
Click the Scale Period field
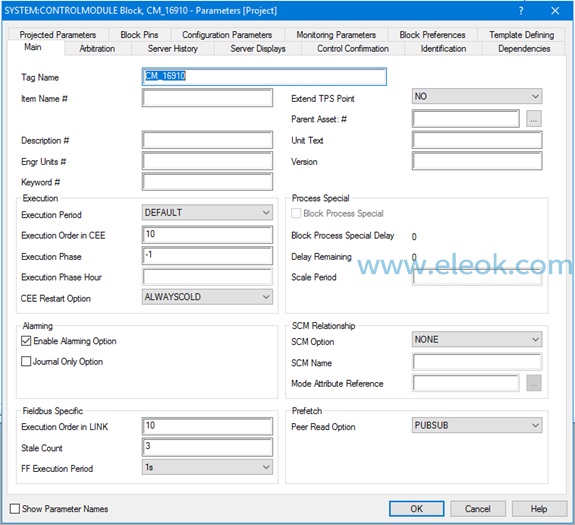[477, 278]
